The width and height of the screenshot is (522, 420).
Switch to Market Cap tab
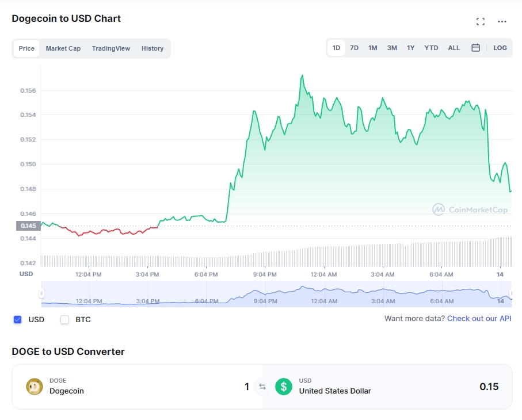[63, 48]
